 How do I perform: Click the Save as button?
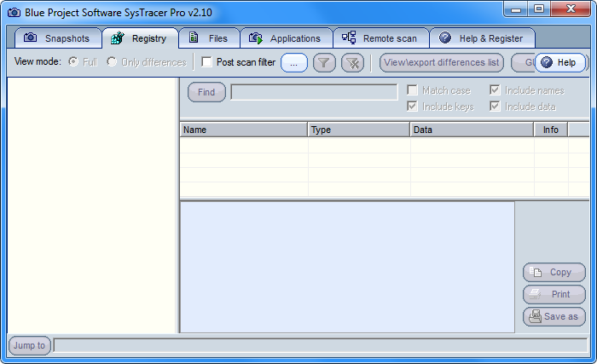click(554, 317)
